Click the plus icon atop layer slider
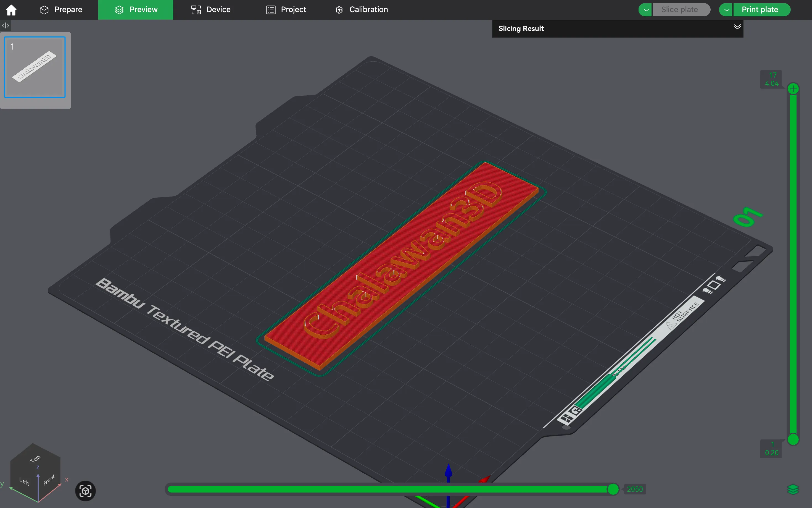 pos(793,89)
